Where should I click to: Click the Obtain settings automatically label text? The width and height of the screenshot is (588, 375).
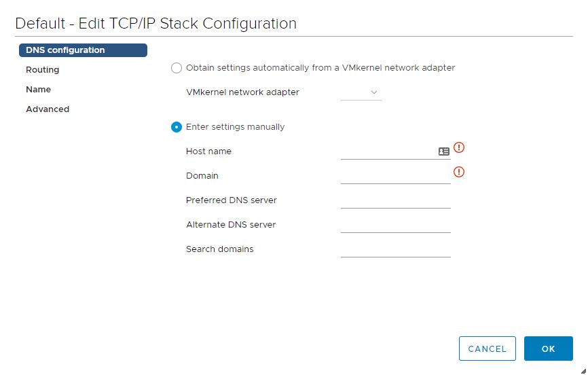point(320,68)
